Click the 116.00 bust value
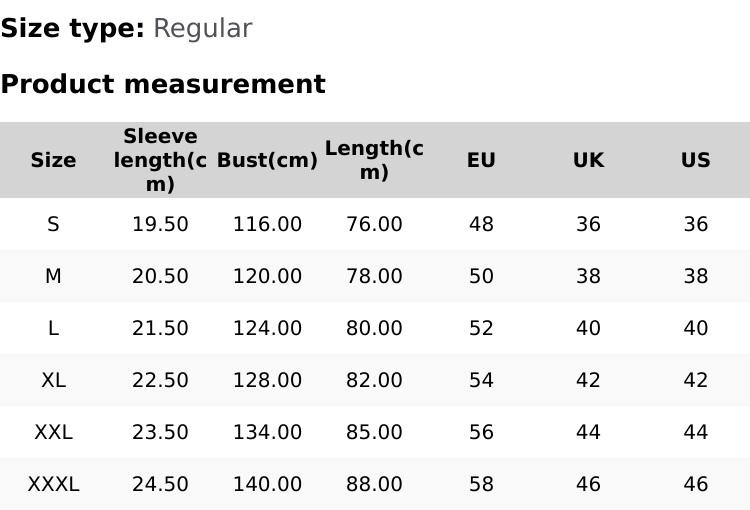This screenshot has width=750, height=510. pos(267,224)
